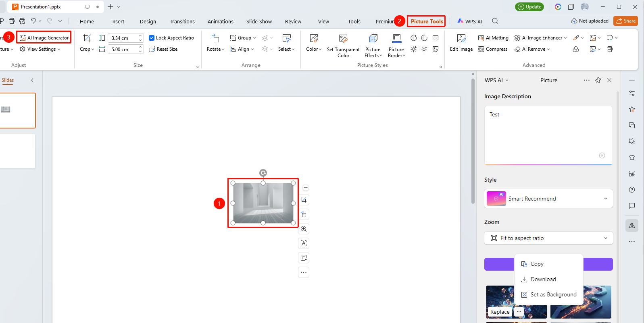Collapse the Slides panel with the arrow
The image size is (644, 323).
coord(32,80)
